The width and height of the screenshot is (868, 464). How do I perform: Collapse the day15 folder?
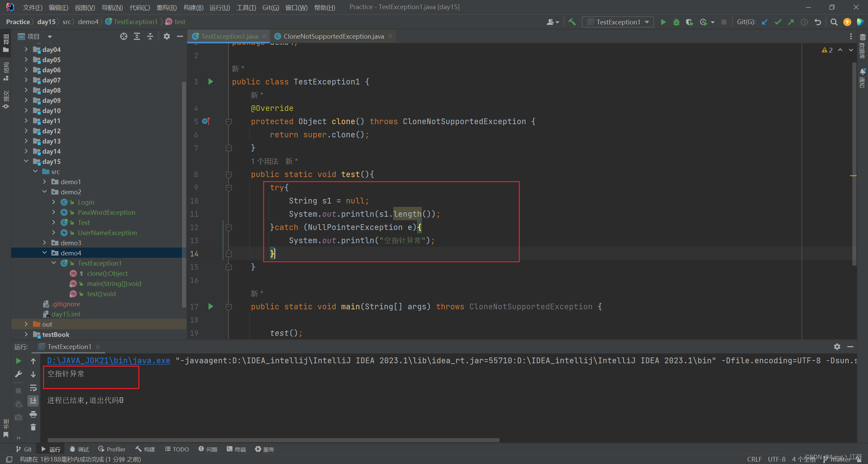26,161
